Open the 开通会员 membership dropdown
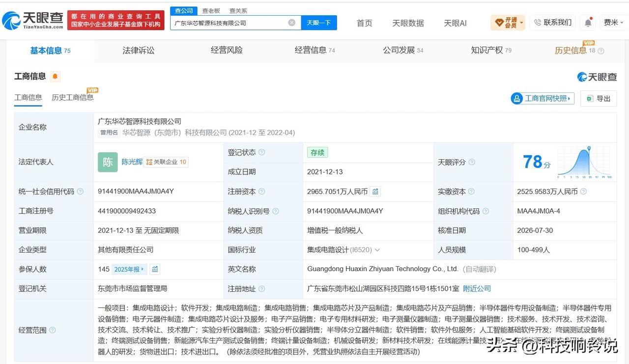The height and width of the screenshot is (364, 629). 508,23
